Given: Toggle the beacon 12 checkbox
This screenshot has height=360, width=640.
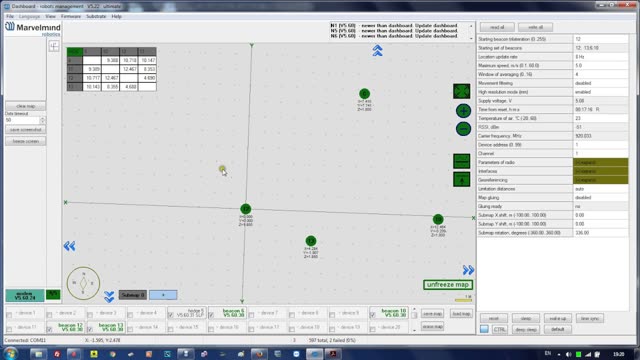Looking at the screenshot, I should (x=49, y=329).
